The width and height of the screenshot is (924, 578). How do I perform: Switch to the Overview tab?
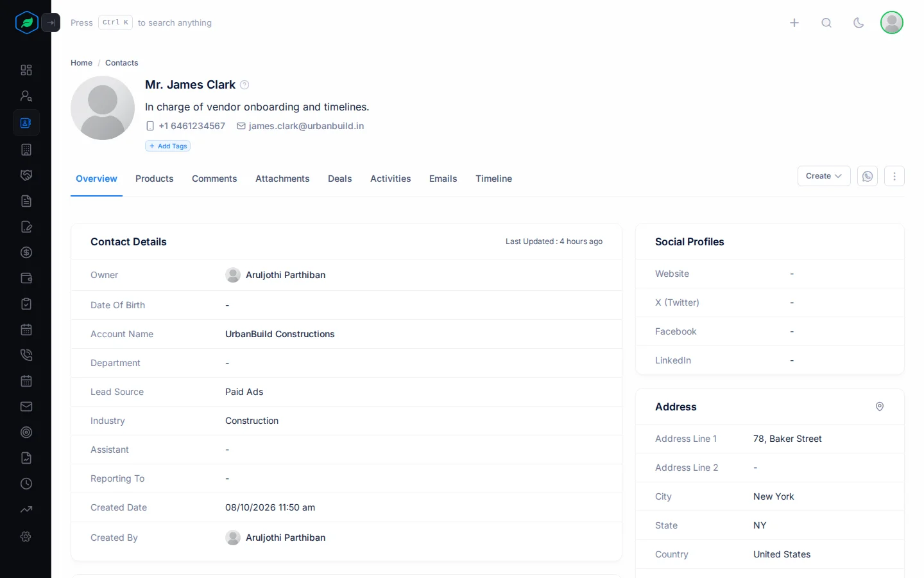(x=96, y=179)
